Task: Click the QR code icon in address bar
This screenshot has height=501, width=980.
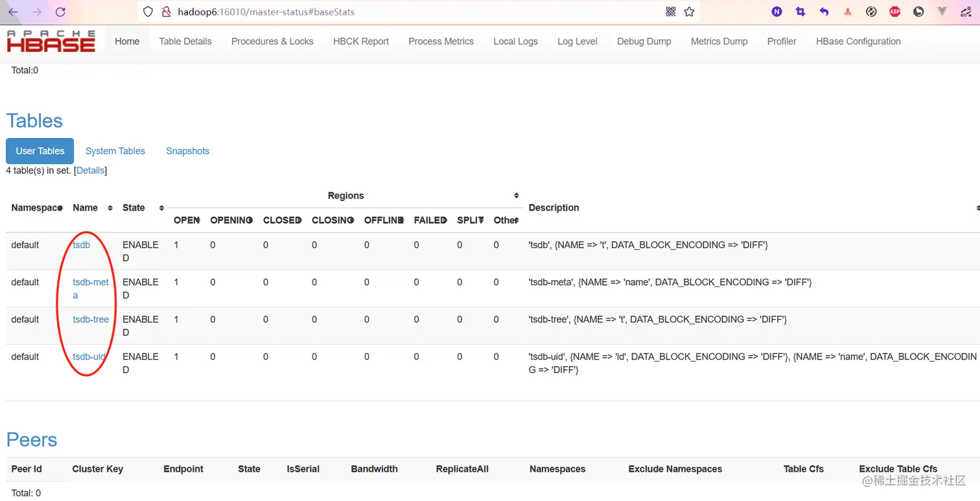Action: 670,11
